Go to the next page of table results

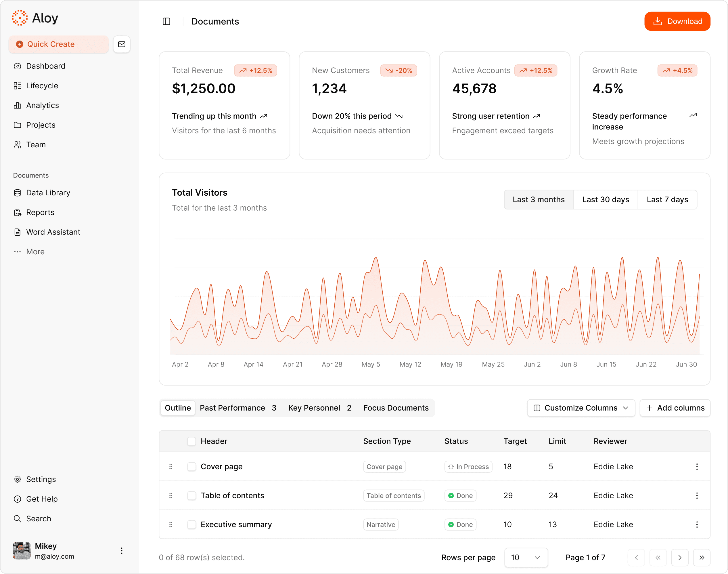point(680,558)
